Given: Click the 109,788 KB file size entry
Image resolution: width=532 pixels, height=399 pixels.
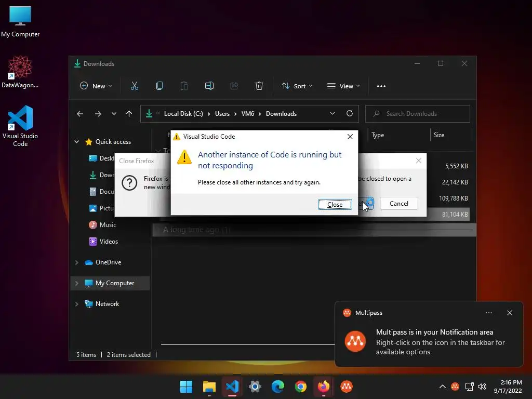Looking at the screenshot, I should point(453,198).
